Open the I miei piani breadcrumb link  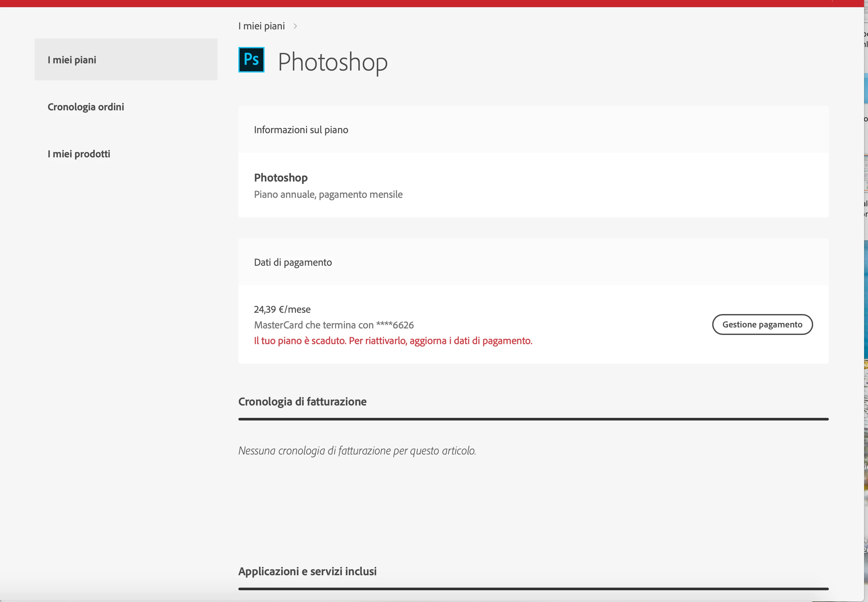tap(262, 26)
